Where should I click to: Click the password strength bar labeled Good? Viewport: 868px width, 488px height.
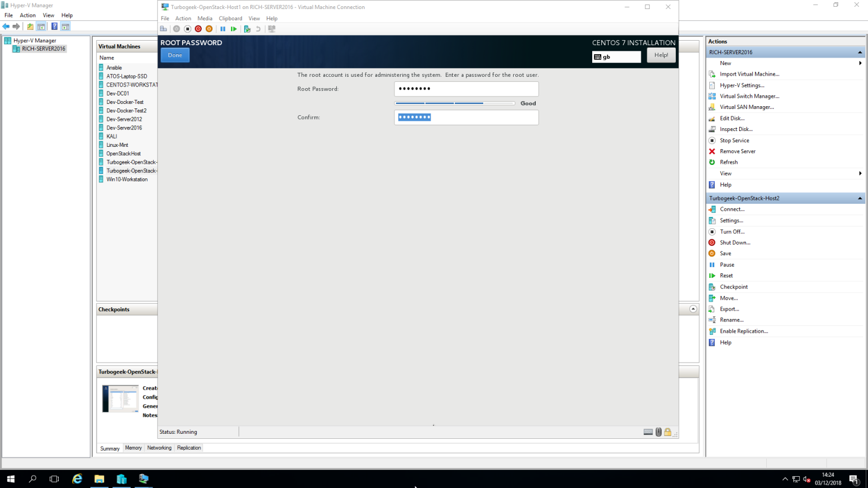click(x=454, y=103)
